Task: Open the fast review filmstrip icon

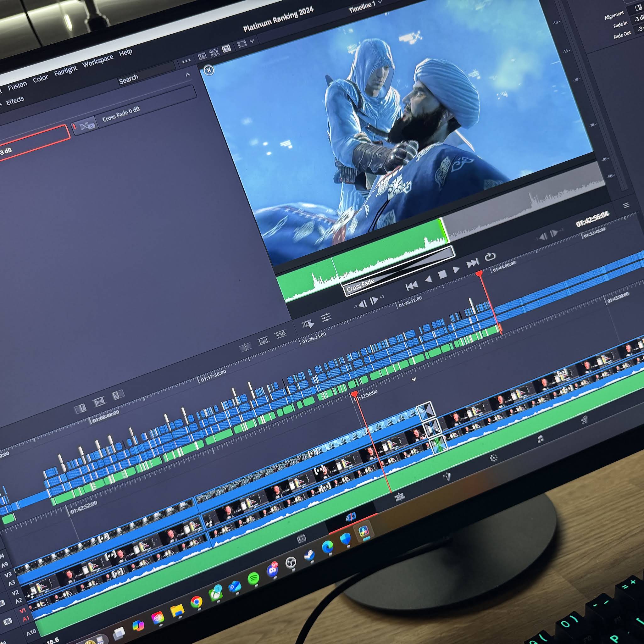Action: coord(308,324)
